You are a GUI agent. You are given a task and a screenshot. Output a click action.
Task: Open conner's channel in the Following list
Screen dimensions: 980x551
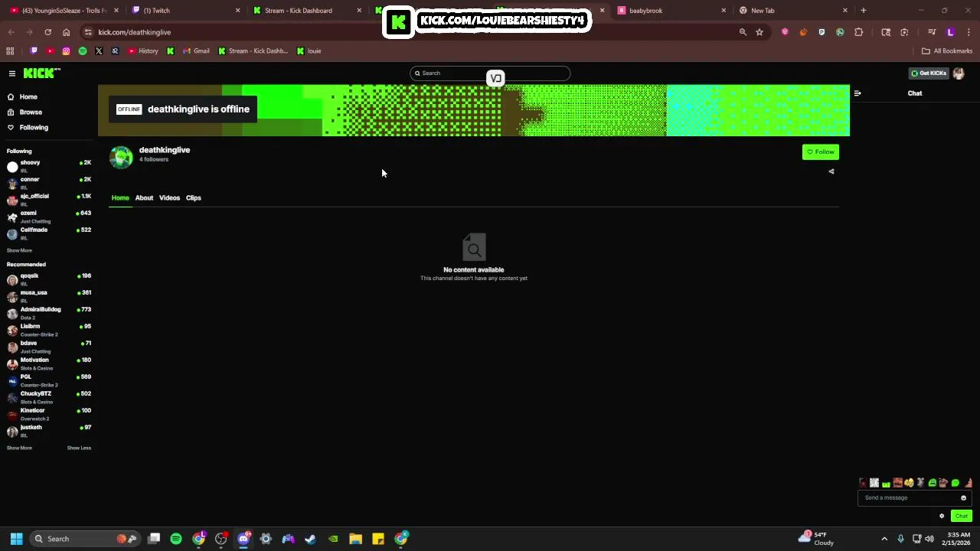point(49,183)
